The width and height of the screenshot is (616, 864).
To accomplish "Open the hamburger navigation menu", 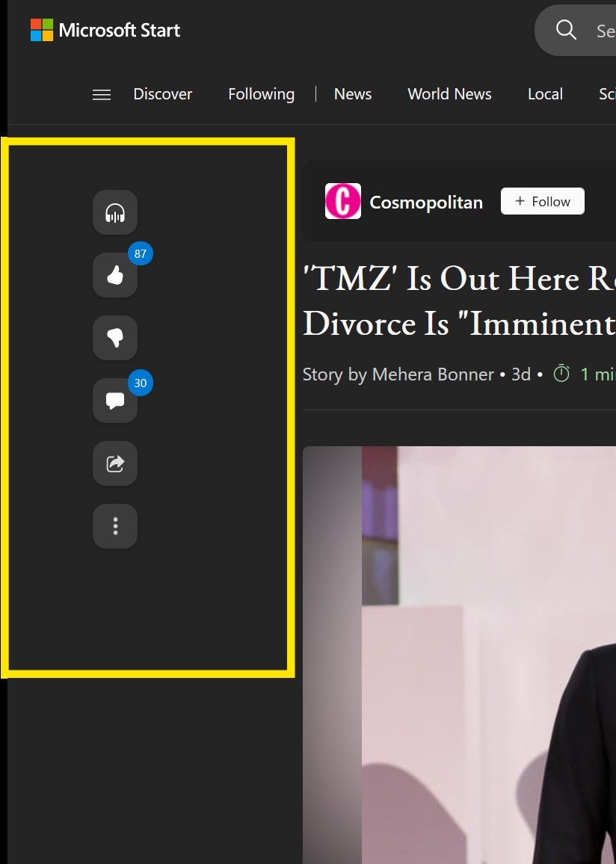I will (x=102, y=95).
